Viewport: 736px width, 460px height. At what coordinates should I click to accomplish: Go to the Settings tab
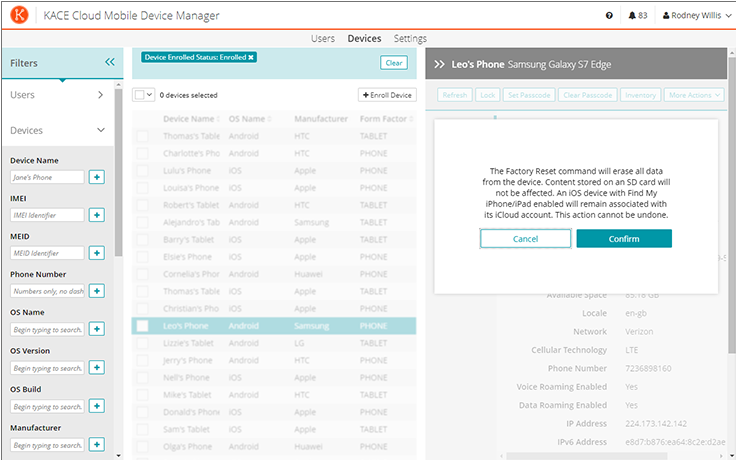(410, 38)
